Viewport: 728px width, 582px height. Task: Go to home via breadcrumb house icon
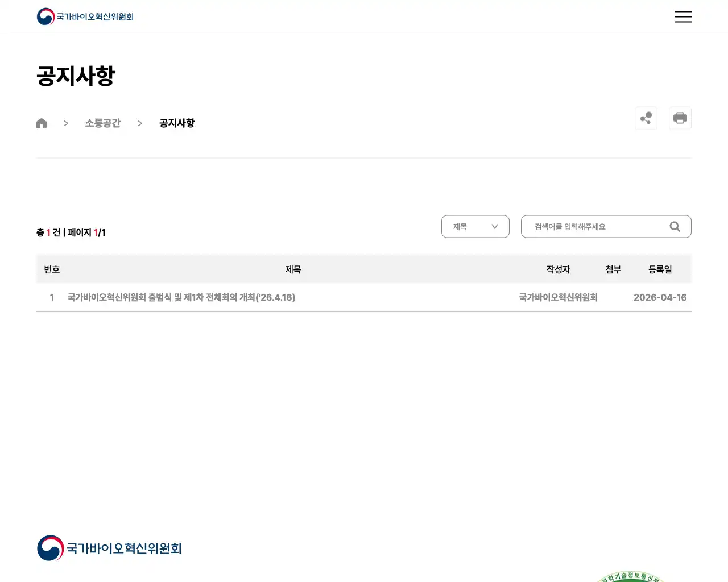(42, 123)
